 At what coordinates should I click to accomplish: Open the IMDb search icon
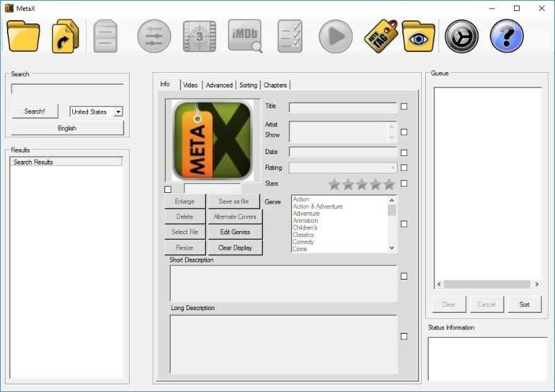(x=245, y=36)
